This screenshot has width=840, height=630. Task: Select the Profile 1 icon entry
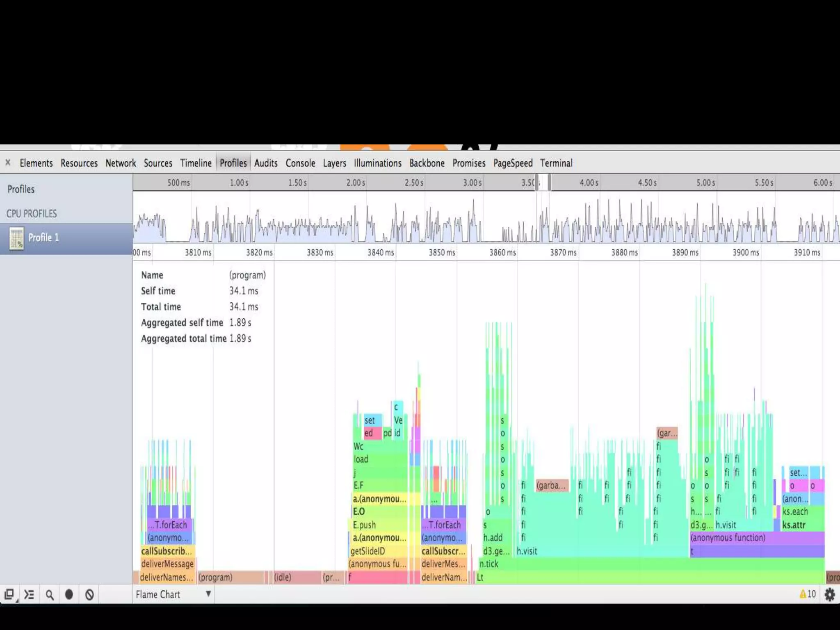16,238
